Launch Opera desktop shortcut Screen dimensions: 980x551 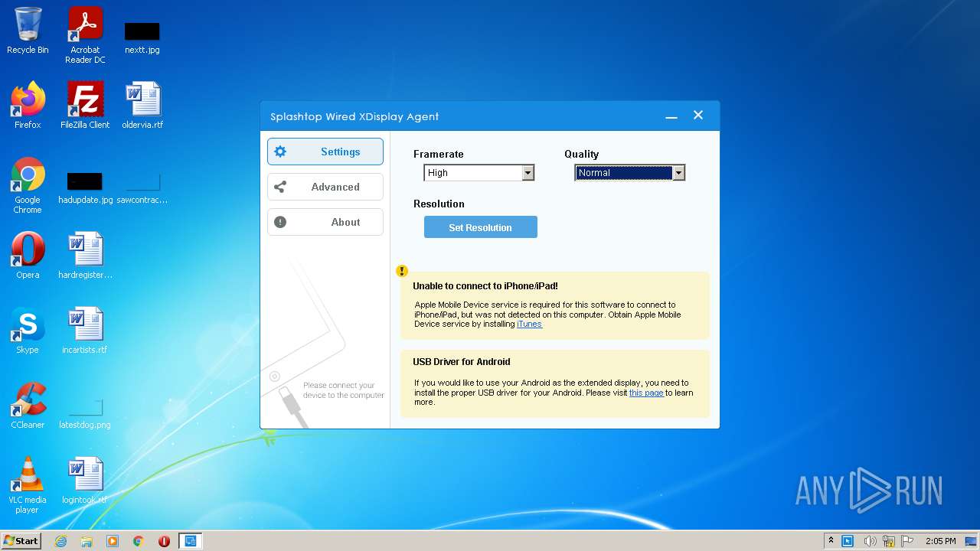(x=28, y=256)
